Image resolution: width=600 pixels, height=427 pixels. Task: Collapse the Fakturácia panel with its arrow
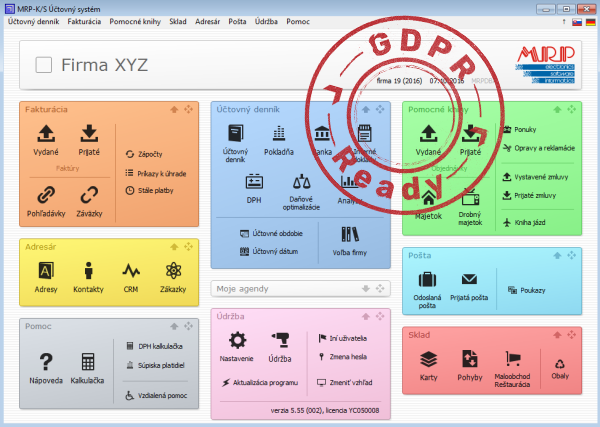[x=176, y=108]
